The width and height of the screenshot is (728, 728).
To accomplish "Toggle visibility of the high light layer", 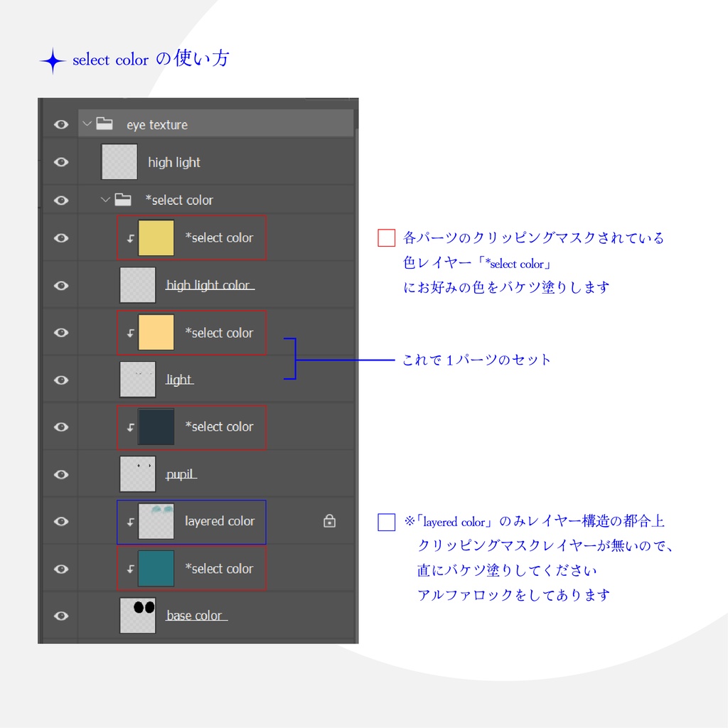I will [x=61, y=162].
